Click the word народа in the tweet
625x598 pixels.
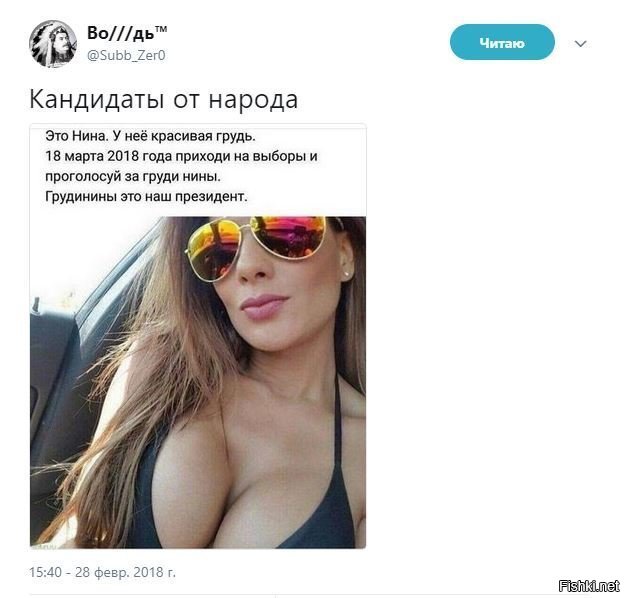click(253, 100)
